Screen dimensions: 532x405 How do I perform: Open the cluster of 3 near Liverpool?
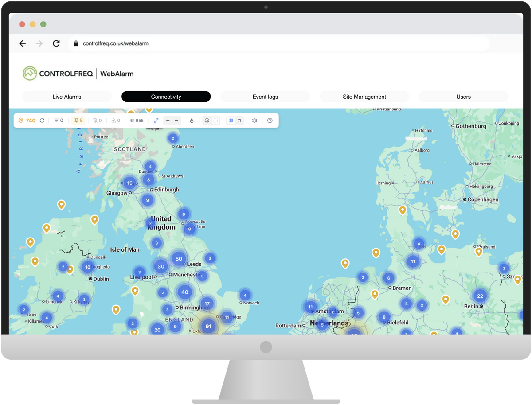click(139, 272)
